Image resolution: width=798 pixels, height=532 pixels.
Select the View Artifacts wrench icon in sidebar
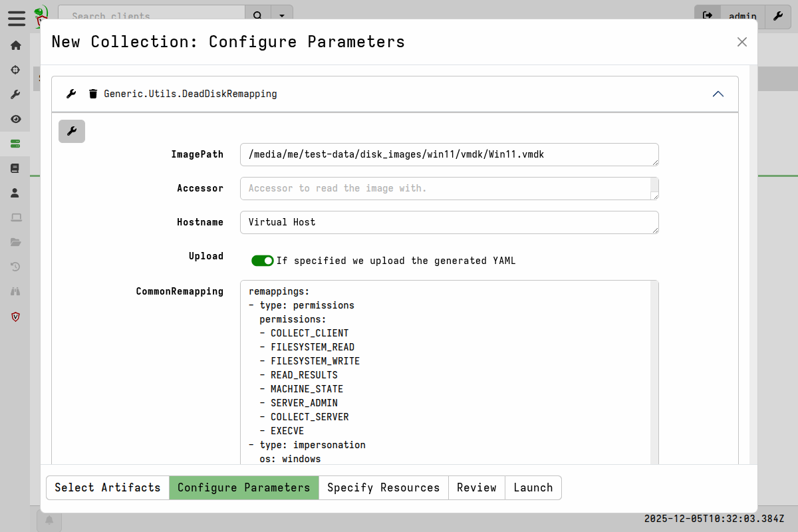pos(15,94)
